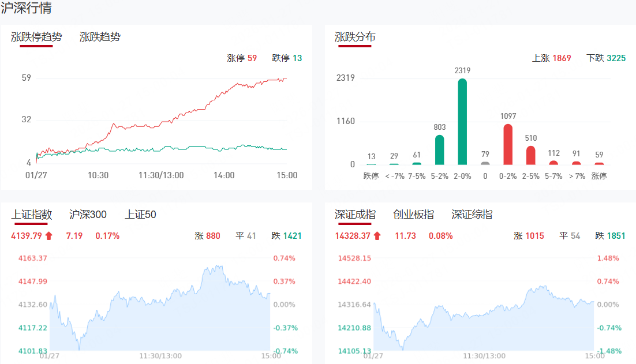Switch to the 涨跌趋势 tab
This screenshot has height=364, width=636.
[100, 37]
